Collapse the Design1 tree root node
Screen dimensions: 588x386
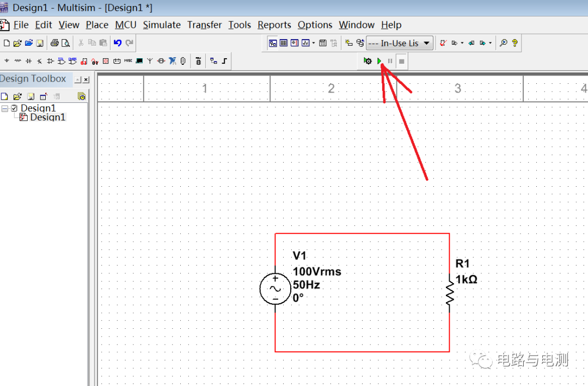click(5, 108)
